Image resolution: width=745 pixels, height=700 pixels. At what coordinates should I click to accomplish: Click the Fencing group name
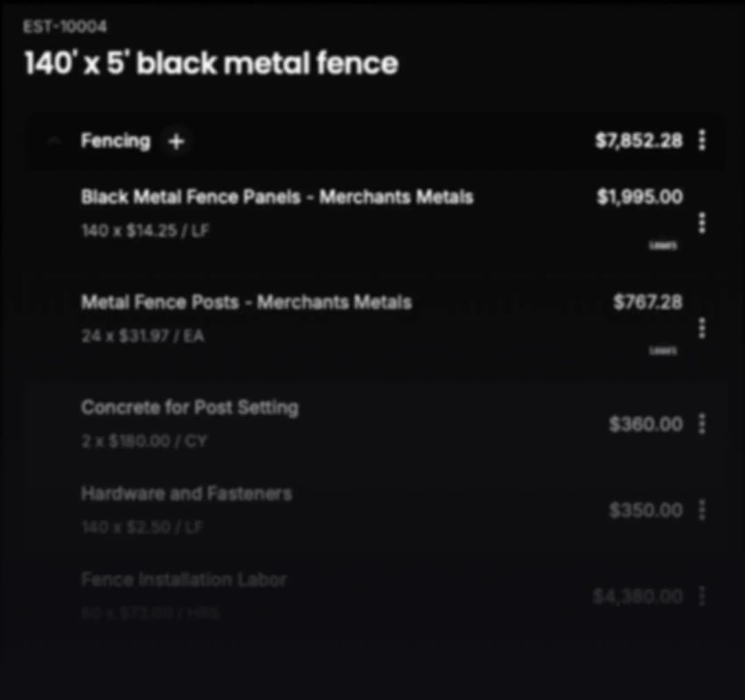[x=115, y=141]
